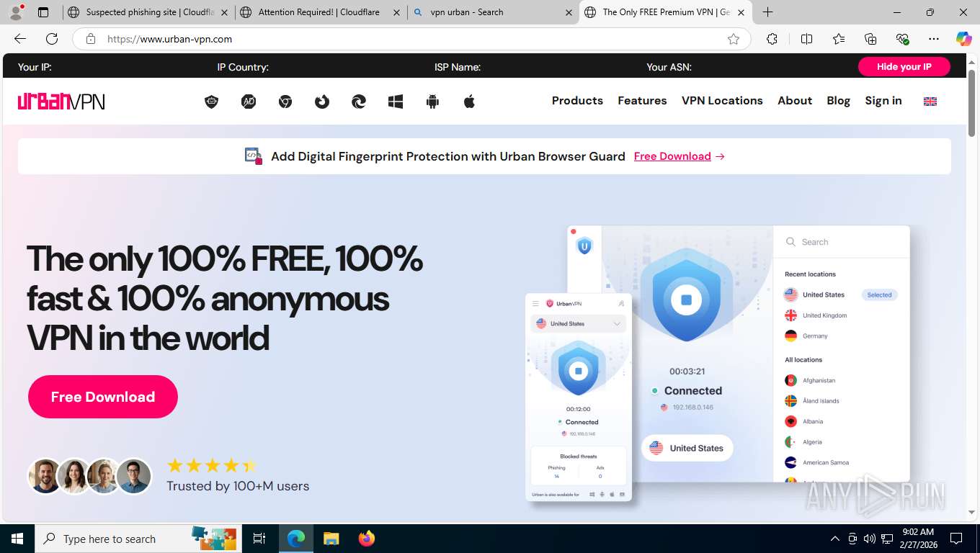
Task: Click the five-star rating graphic
Action: pos(212,465)
